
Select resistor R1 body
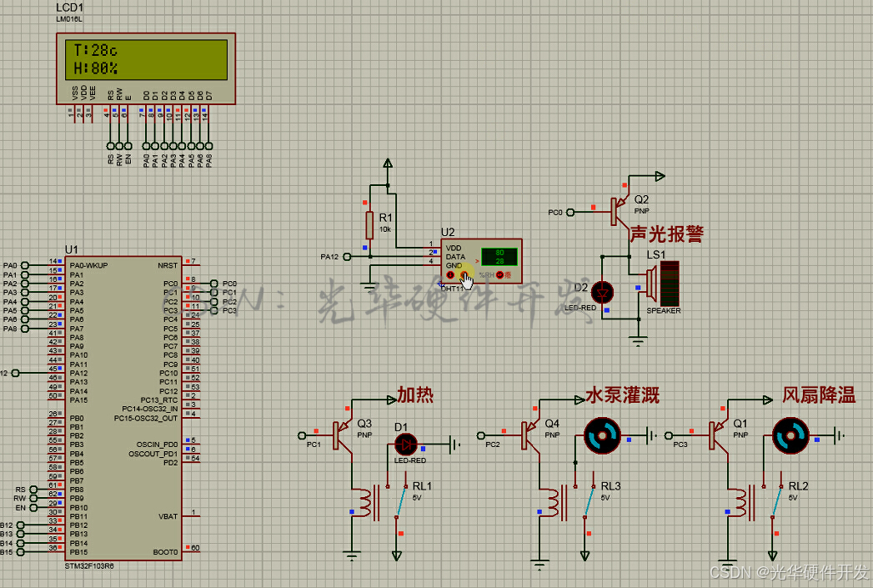pyautogui.click(x=369, y=225)
